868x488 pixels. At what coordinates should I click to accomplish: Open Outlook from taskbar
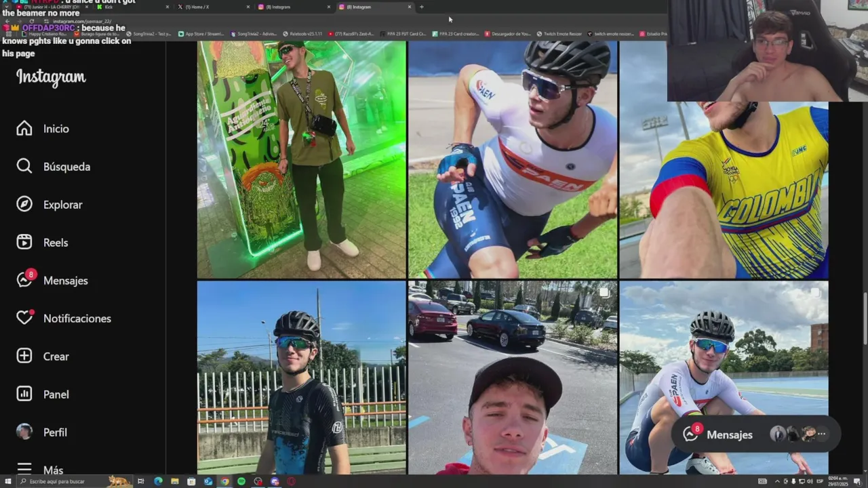pos(208,481)
